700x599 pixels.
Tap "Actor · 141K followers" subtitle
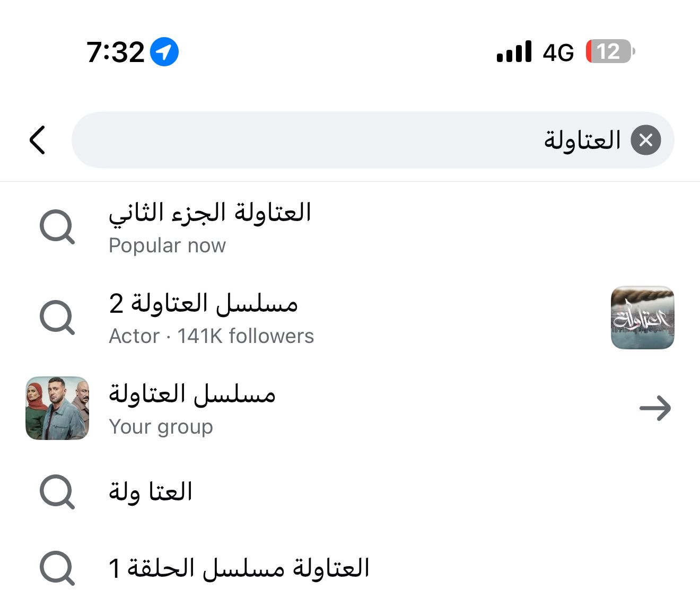coord(211,336)
